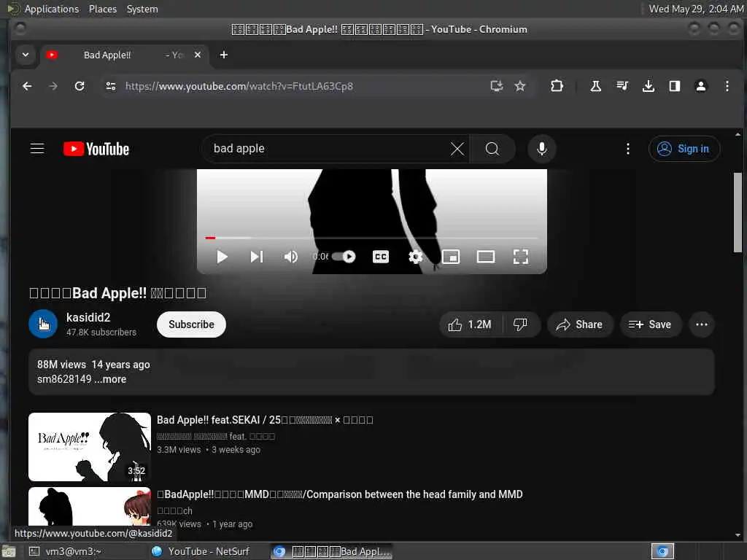The image size is (747, 560).
Task: Open YouTube settings three-dot menu
Action: 628,149
